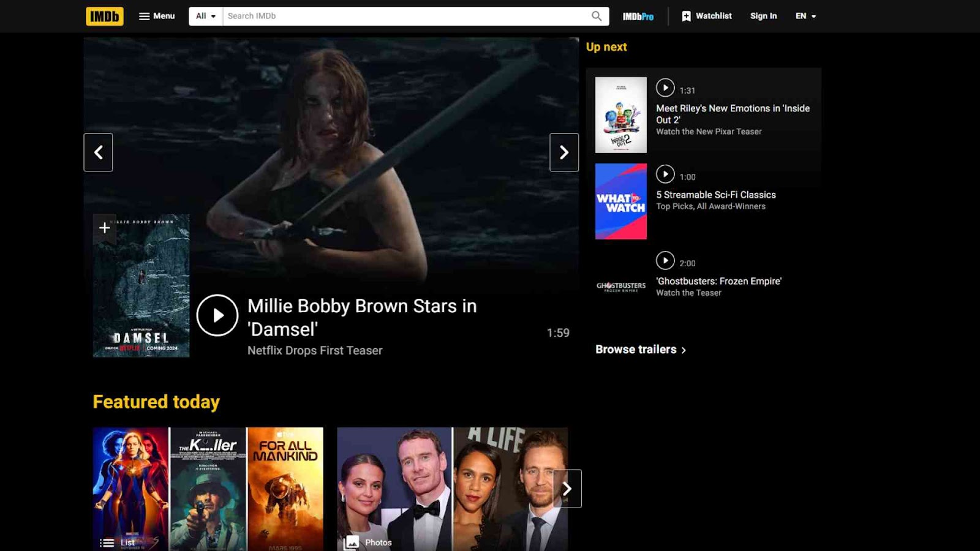Open the Browse trailers link
This screenshot has height=551, width=980.
(640, 350)
